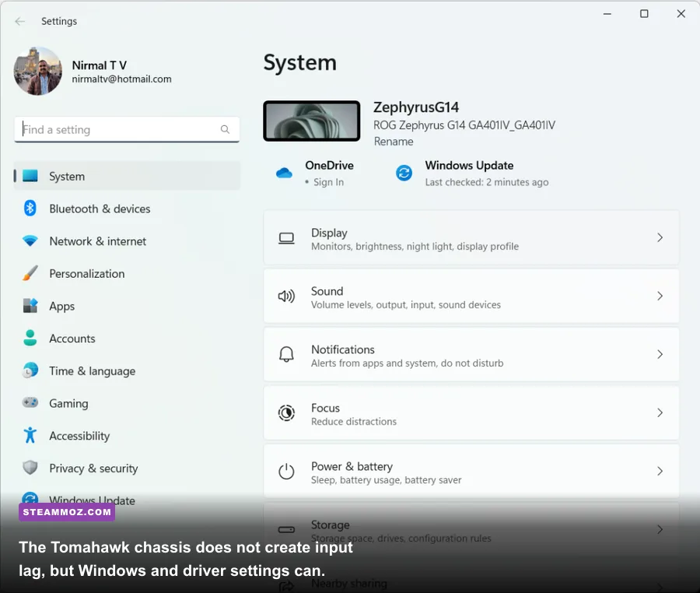Click the Wi-Fi network icon in sidebar
Screen dimensions: 700x593
tap(30, 241)
